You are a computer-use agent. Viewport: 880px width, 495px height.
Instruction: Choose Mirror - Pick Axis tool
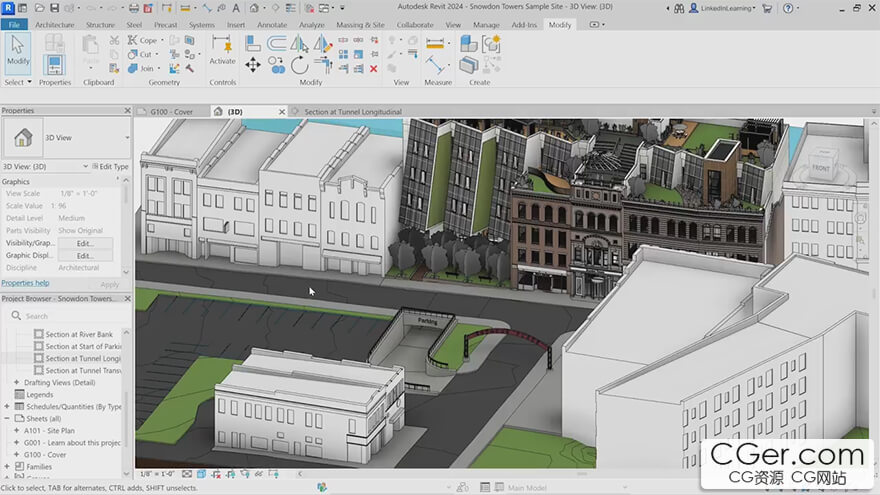[x=299, y=44]
